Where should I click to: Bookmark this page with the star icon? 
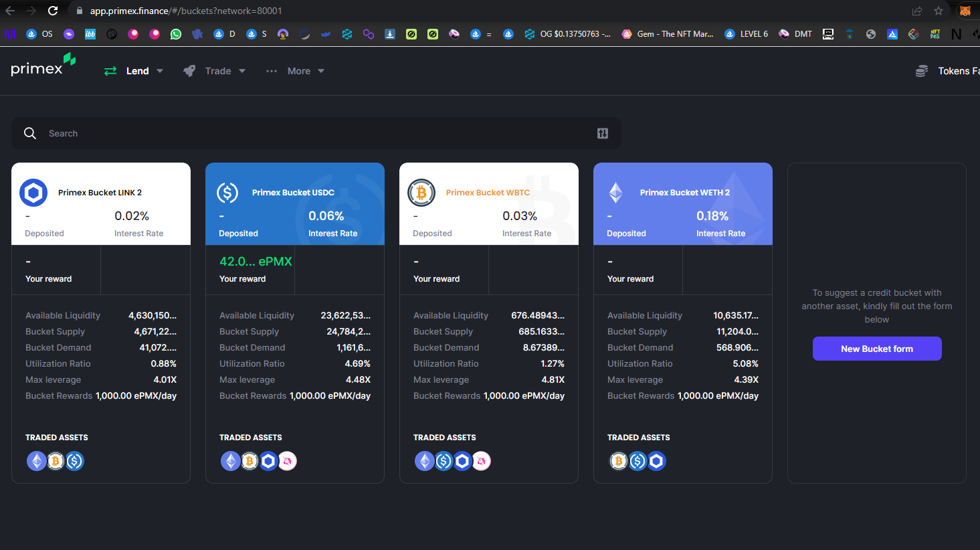pyautogui.click(x=939, y=11)
